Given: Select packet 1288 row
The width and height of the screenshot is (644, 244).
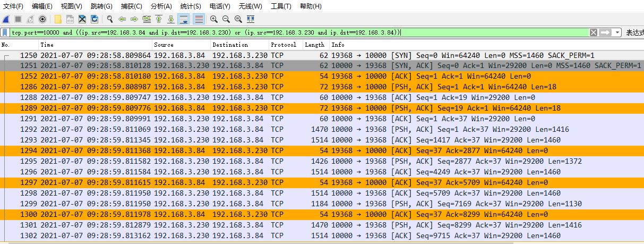Looking at the screenshot, I should [x=322, y=98].
